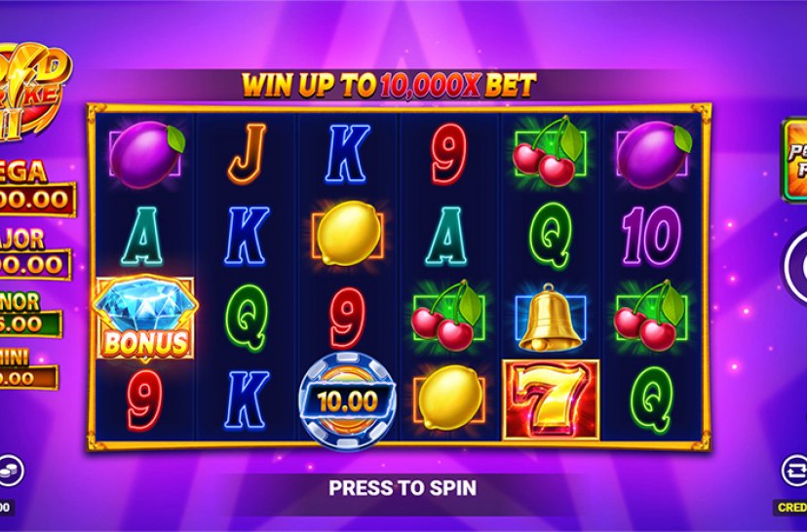Viewport: 807px width, 532px height.
Task: Click the MINOR jackpot amount
Action: click(x=30, y=323)
